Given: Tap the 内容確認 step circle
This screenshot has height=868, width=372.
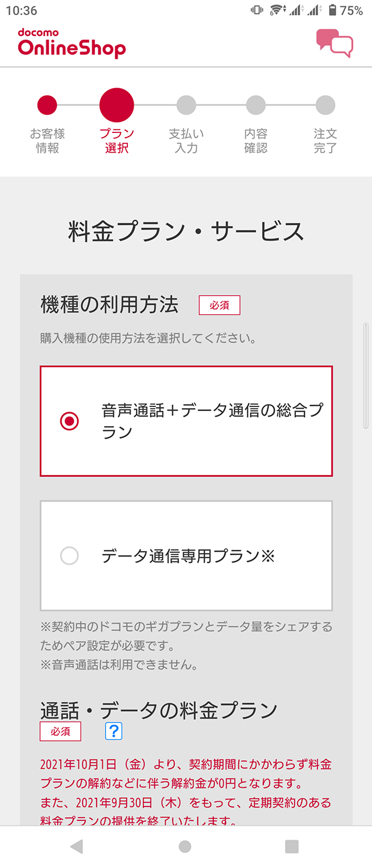Looking at the screenshot, I should coord(256,105).
